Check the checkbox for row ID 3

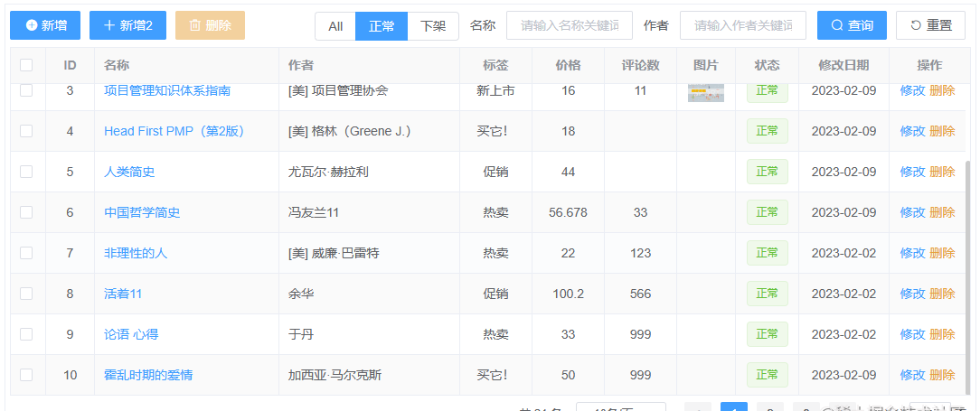click(26, 90)
